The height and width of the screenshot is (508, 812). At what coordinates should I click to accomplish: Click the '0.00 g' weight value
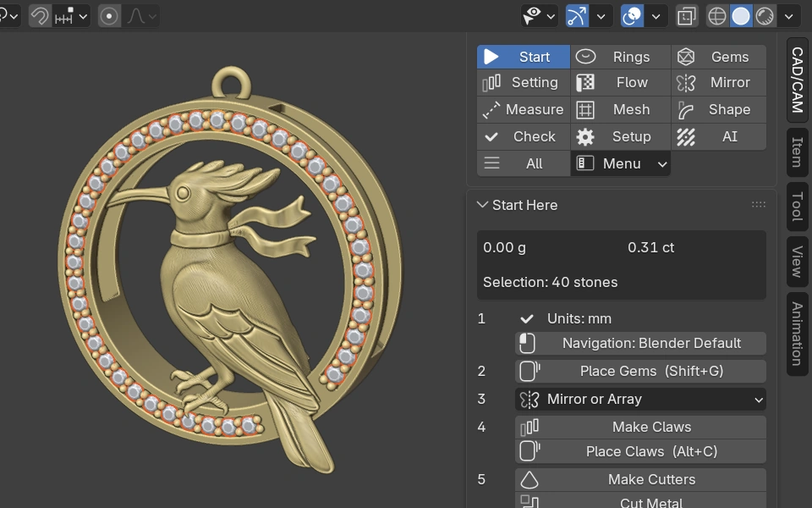coord(504,248)
